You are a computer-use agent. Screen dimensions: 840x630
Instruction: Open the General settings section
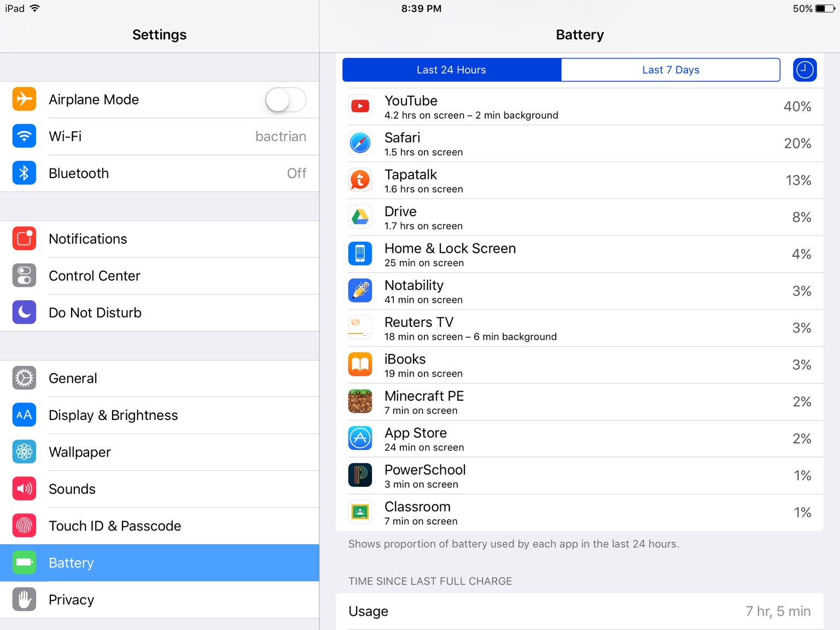(160, 378)
